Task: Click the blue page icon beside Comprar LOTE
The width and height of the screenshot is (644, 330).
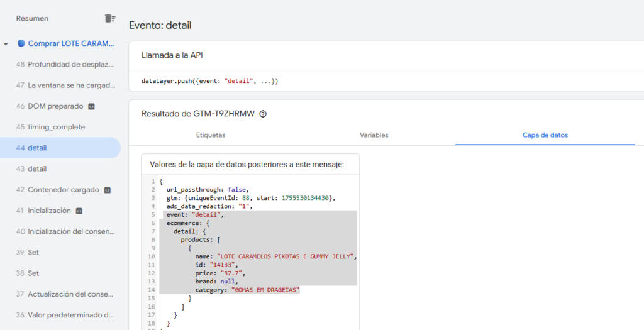Action: tap(21, 43)
